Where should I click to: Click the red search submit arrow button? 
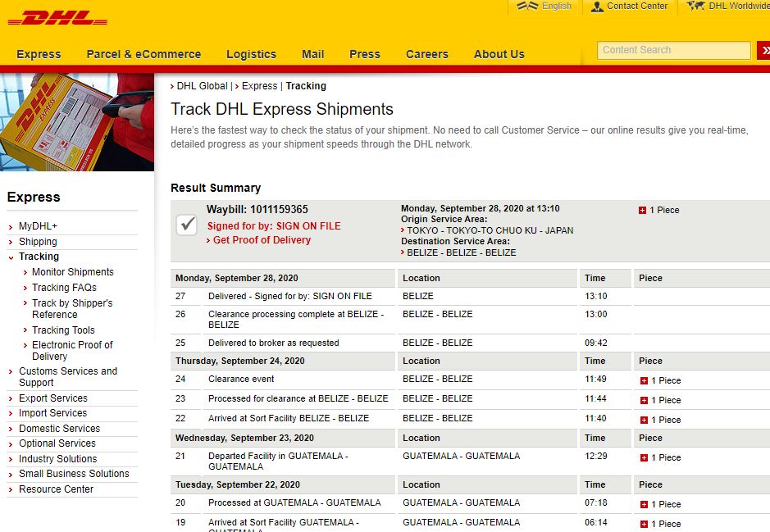pos(763,50)
